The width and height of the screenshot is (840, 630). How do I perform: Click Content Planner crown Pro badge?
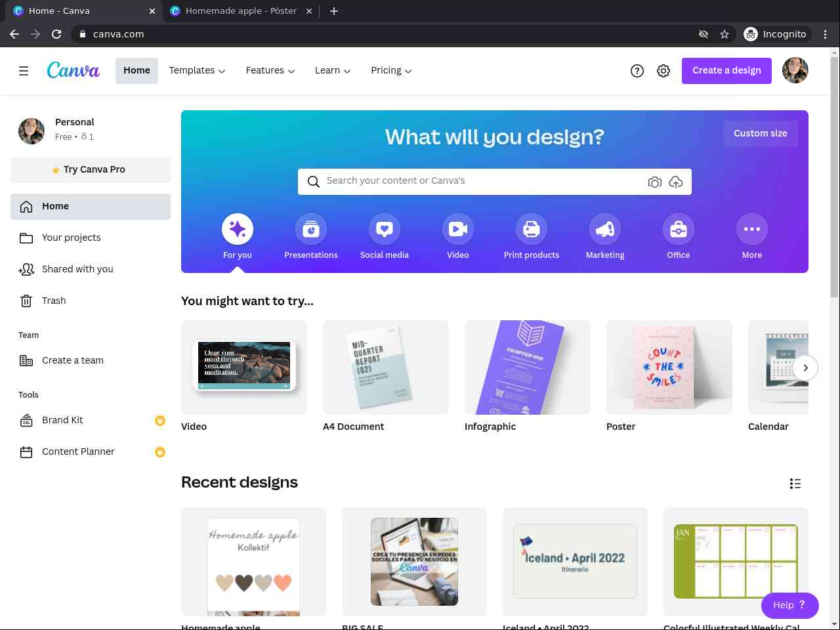(159, 452)
